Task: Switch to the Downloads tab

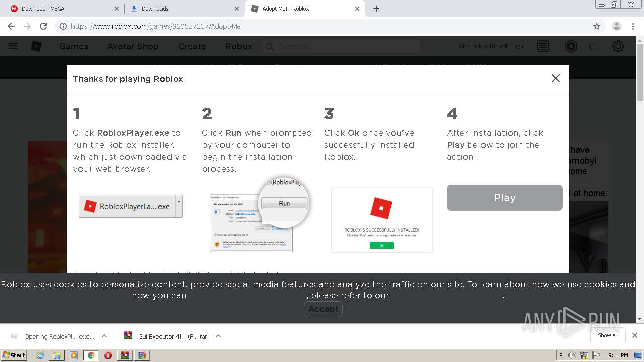Action: [x=184, y=9]
